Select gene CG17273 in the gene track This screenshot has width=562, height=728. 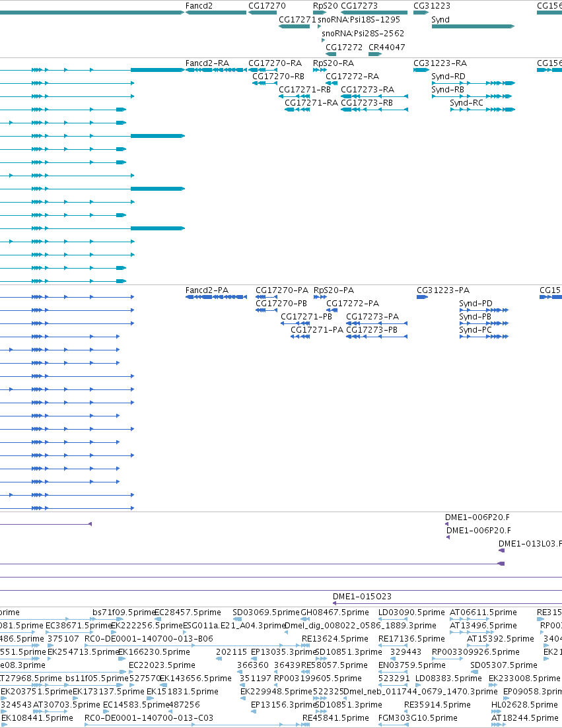(x=359, y=6)
